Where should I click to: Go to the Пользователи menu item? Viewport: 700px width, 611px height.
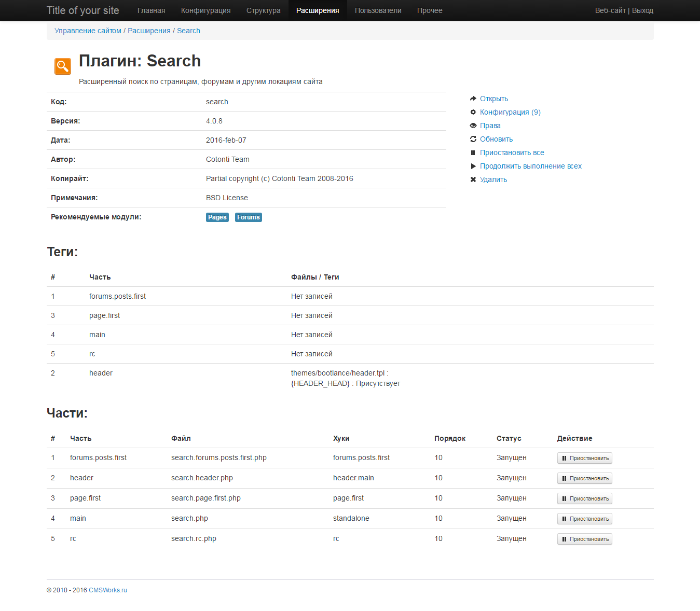378,10
